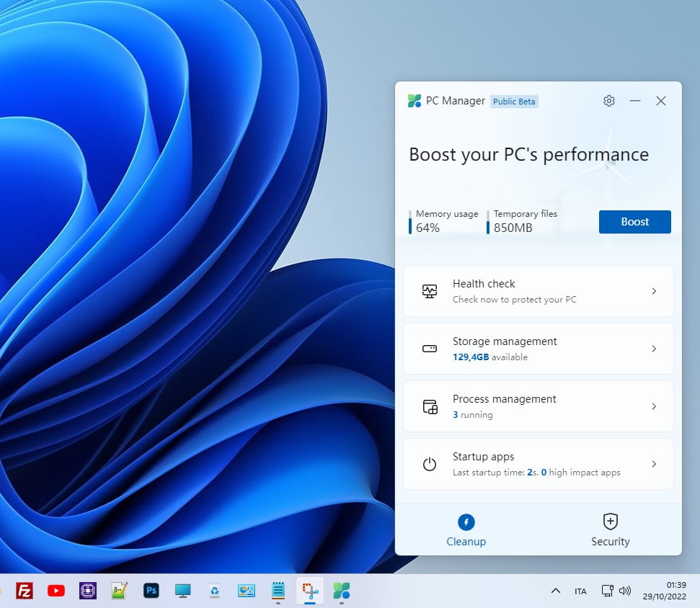Switch to the Security tab
This screenshot has height=608, width=700.
(611, 529)
